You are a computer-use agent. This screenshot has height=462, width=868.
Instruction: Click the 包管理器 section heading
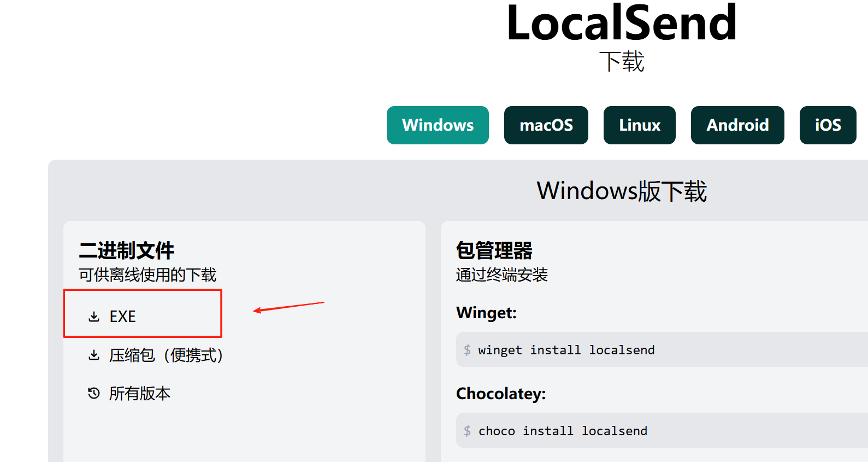[494, 250]
